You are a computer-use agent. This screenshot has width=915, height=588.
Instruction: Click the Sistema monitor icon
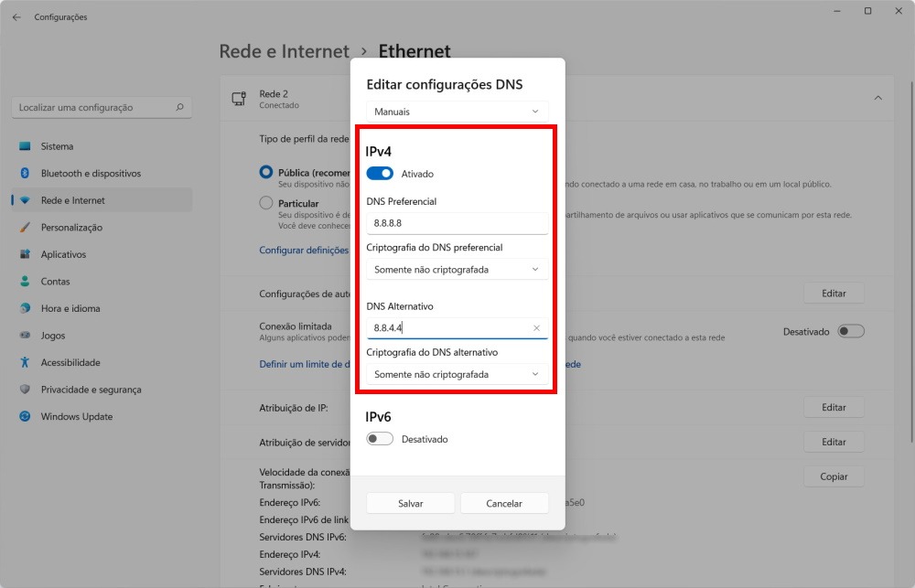point(25,146)
